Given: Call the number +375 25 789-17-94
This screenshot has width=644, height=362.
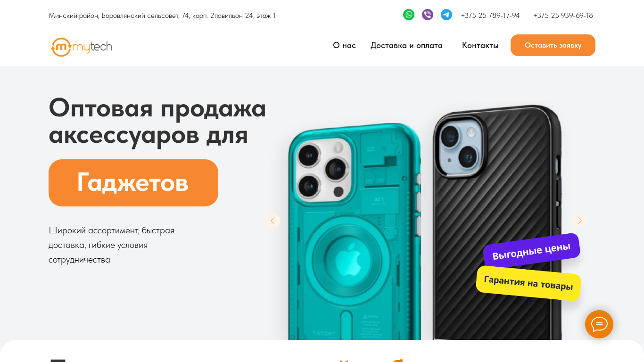Looking at the screenshot, I should 490,16.
